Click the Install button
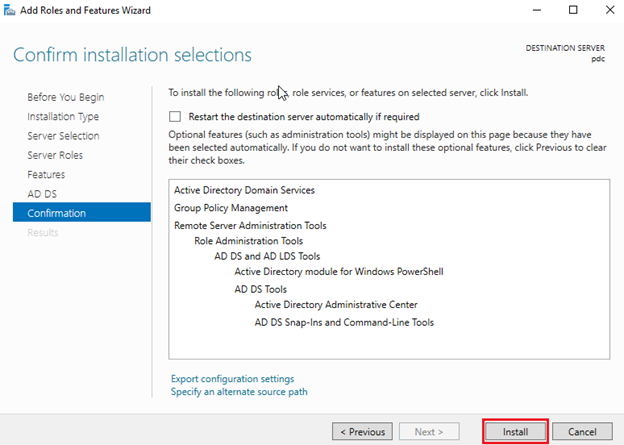The width and height of the screenshot is (624, 445). (x=515, y=431)
